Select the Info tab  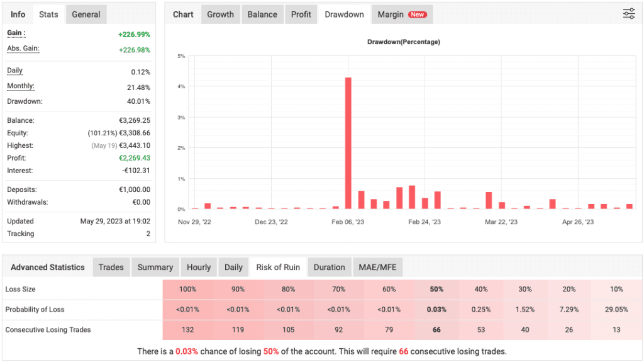click(x=18, y=14)
